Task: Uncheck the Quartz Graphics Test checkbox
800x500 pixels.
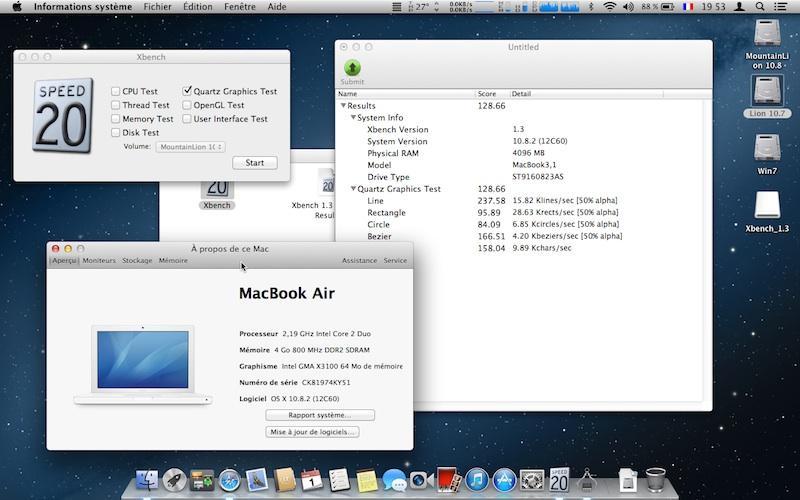Action: (x=187, y=91)
